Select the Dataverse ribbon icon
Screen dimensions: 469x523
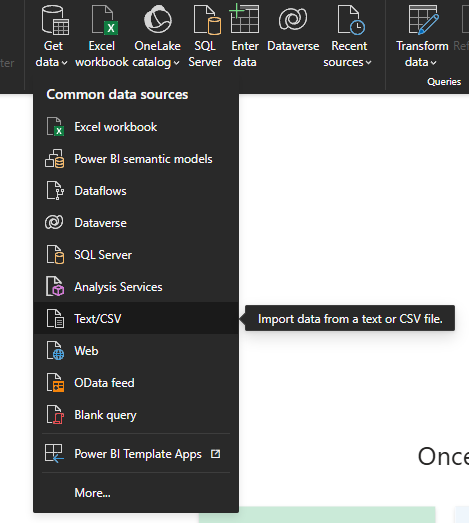(293, 19)
